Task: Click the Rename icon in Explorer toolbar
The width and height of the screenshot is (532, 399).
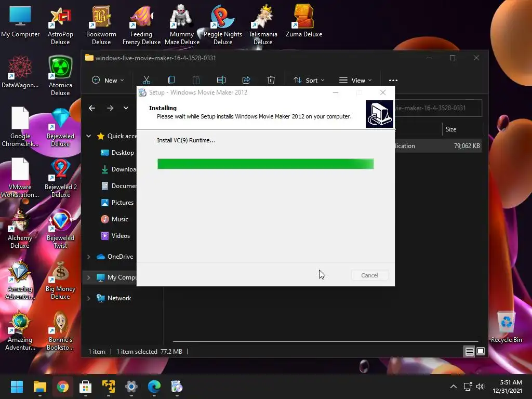Action: coord(221,80)
